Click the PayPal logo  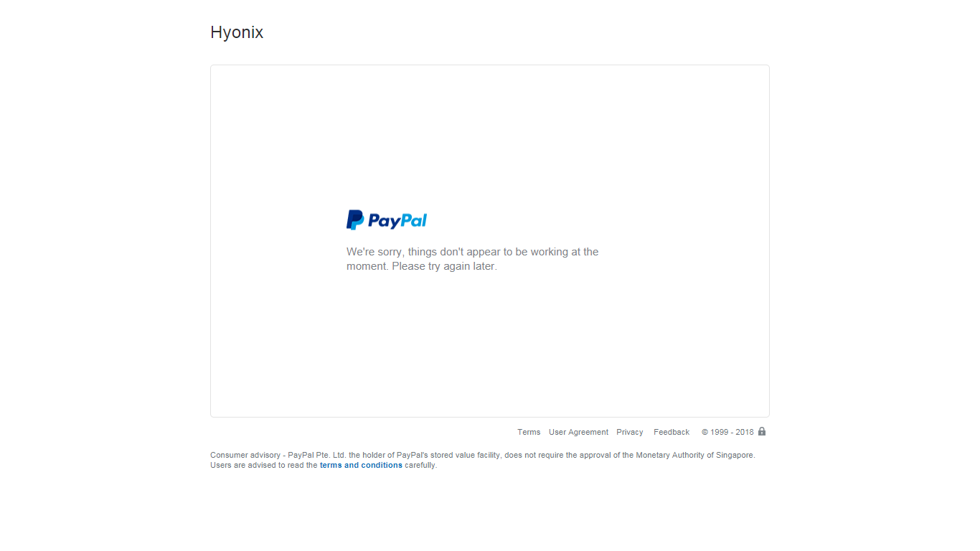[x=387, y=220]
